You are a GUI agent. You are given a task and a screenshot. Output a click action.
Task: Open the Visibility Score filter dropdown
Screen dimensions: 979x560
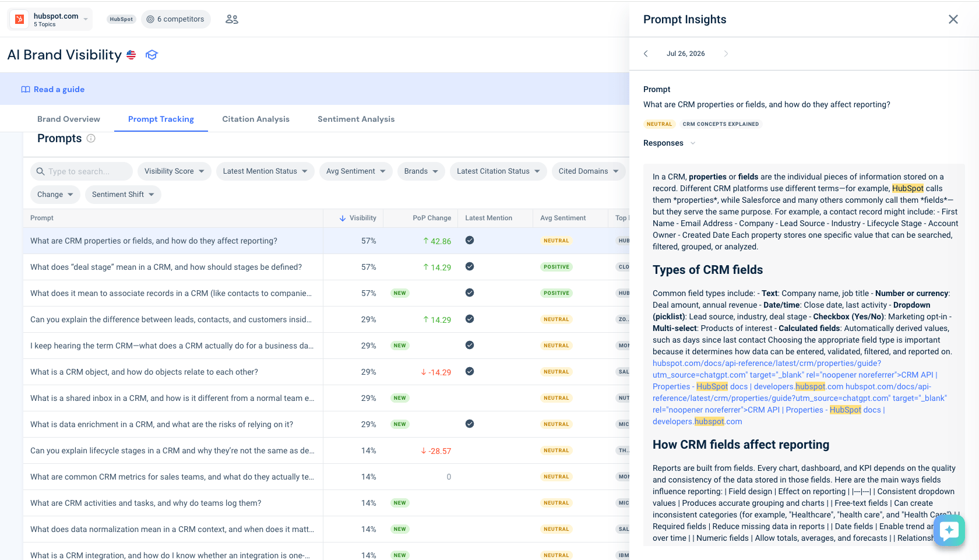(x=174, y=171)
